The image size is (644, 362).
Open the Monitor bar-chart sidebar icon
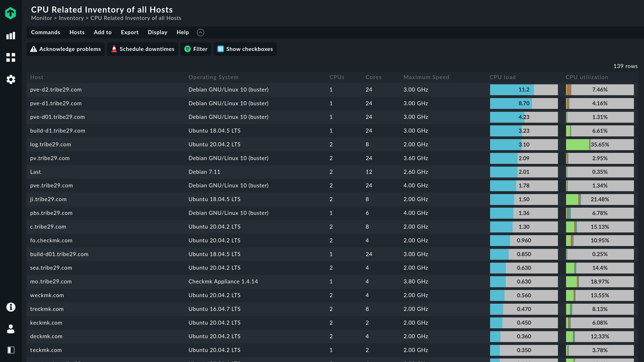click(x=11, y=36)
